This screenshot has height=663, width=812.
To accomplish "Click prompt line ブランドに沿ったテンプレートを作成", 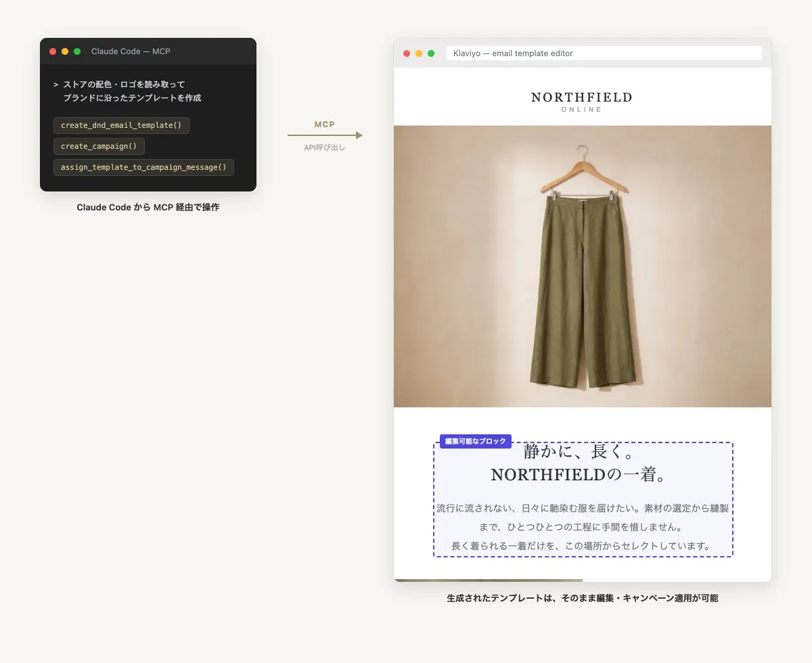I will (x=132, y=98).
